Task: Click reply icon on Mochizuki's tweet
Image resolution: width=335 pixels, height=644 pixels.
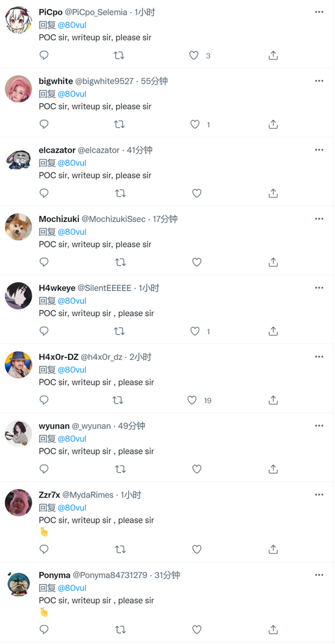Action: (x=44, y=262)
